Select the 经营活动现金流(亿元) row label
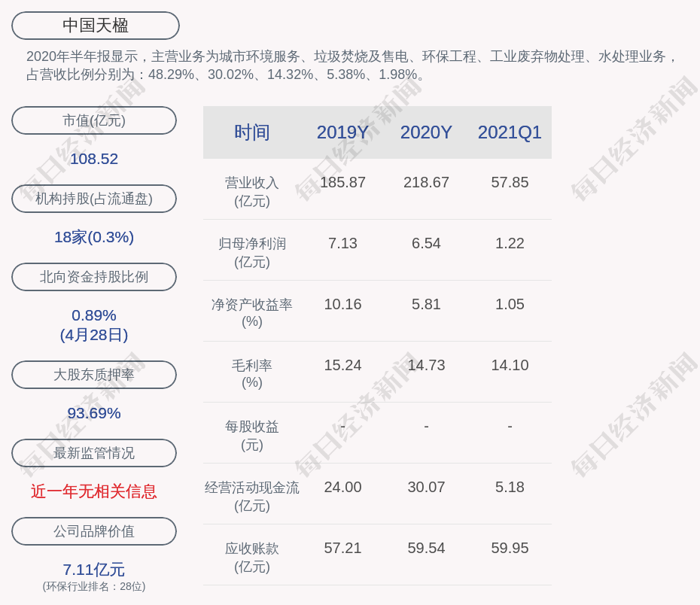This screenshot has height=605, width=700. (x=251, y=496)
